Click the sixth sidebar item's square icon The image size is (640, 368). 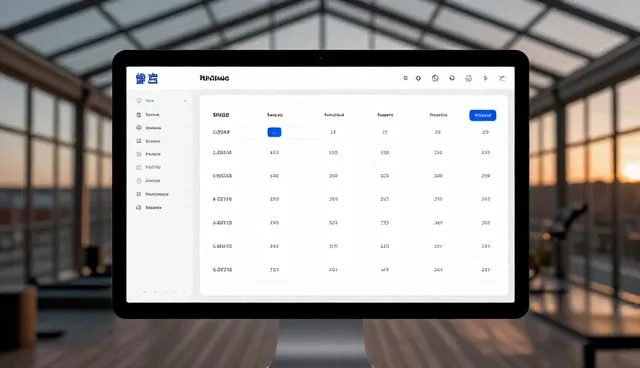[x=139, y=167]
